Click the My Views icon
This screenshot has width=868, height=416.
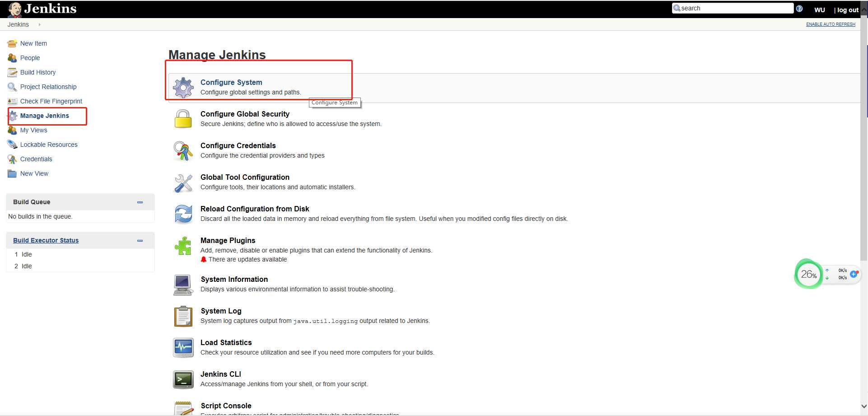tap(12, 130)
